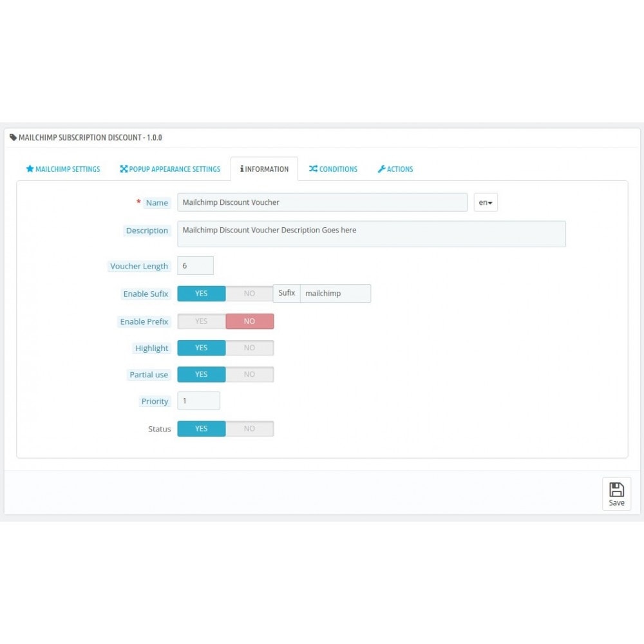Click the shuffle icon on Conditions tab

313,169
